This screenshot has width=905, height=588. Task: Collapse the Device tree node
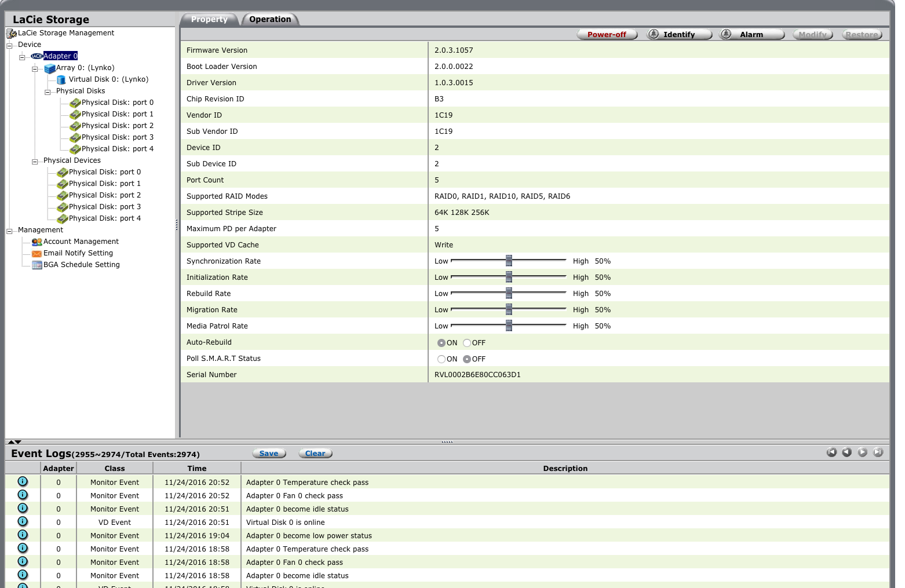9,45
